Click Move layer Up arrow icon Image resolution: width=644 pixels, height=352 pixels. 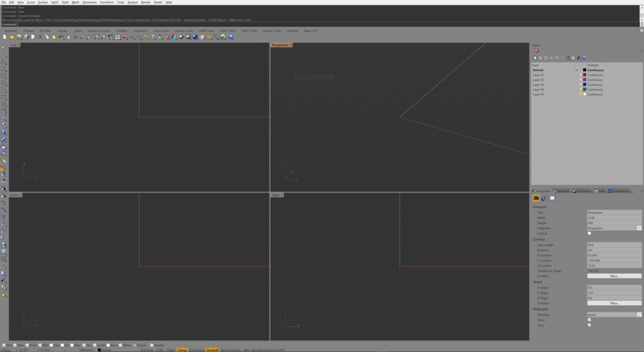coord(551,58)
